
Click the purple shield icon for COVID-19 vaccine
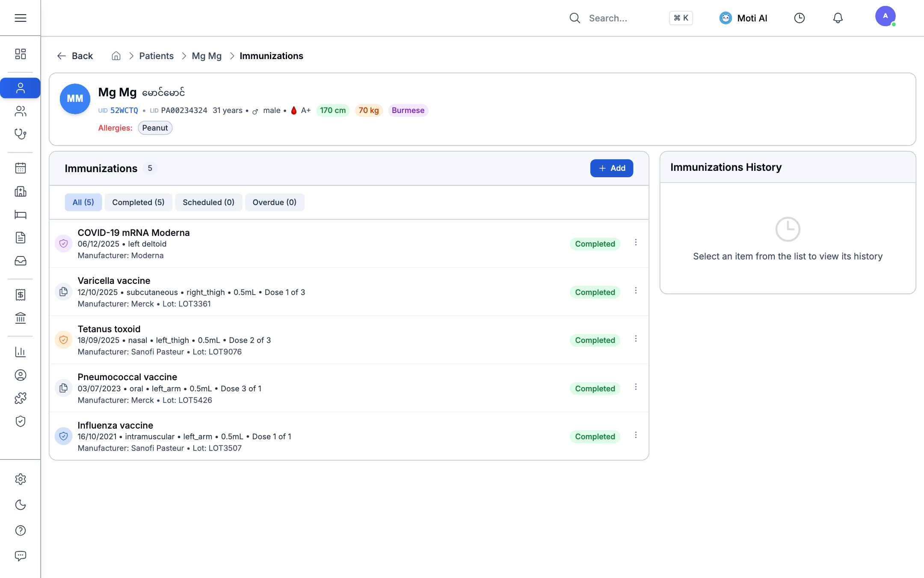(63, 244)
